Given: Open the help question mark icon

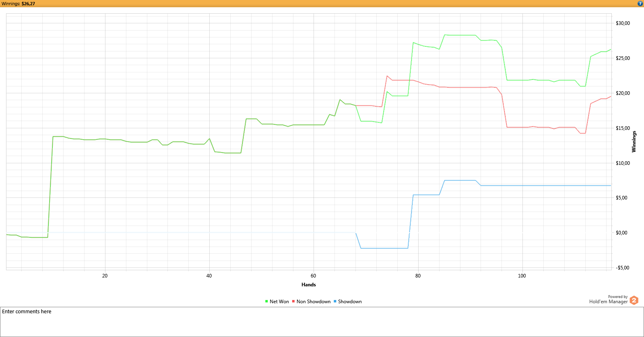Looking at the screenshot, I should (640, 3).
